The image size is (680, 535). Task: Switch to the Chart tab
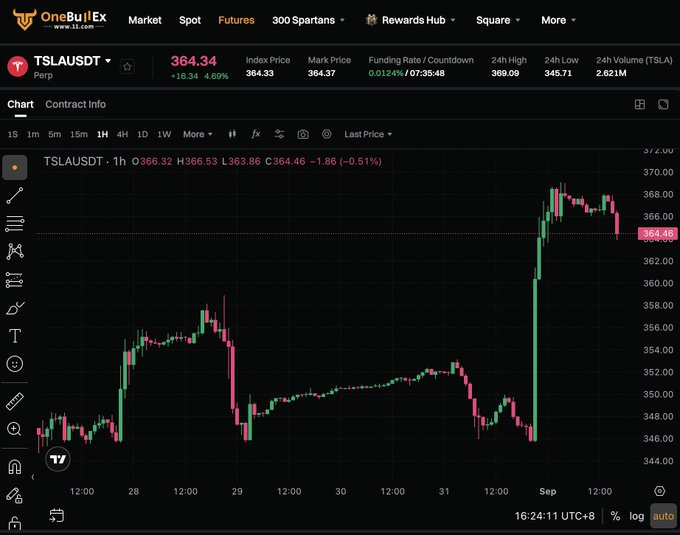coord(20,104)
